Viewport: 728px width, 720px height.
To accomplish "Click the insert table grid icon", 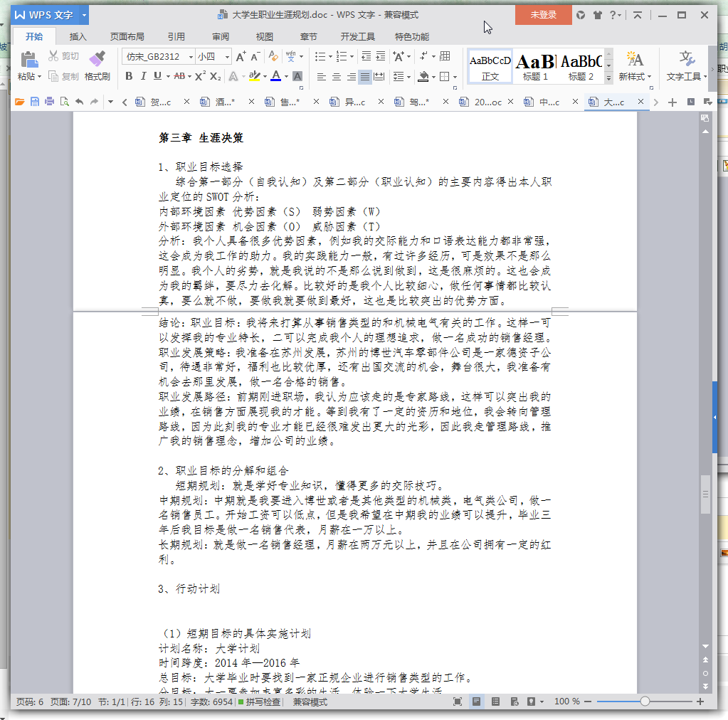I will (445, 56).
